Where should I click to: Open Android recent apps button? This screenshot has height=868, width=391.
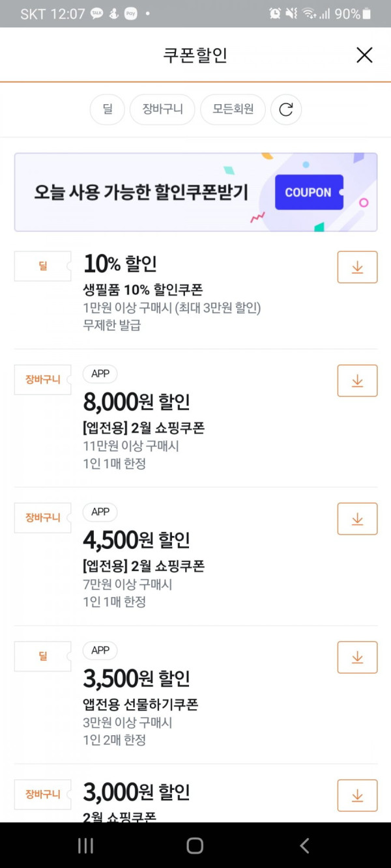pos(85,845)
